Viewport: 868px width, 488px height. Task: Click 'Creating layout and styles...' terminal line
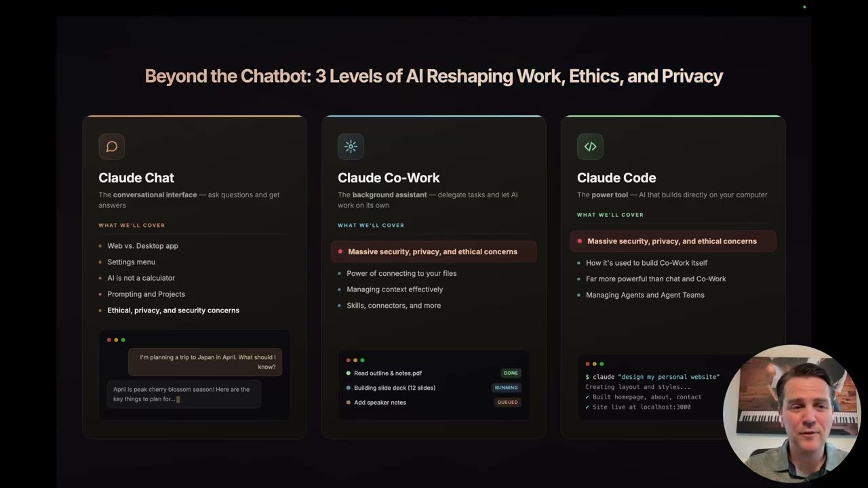click(x=638, y=387)
